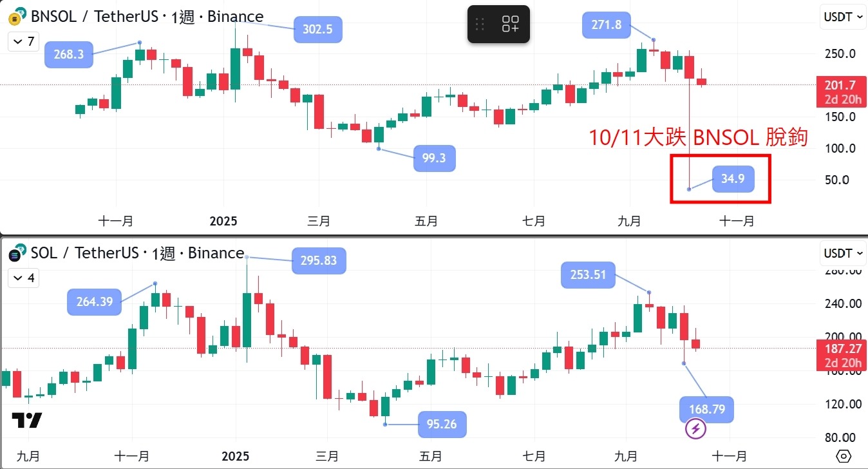
Task: Open the add-chart layout icon in floating toolbar
Action: (509, 23)
